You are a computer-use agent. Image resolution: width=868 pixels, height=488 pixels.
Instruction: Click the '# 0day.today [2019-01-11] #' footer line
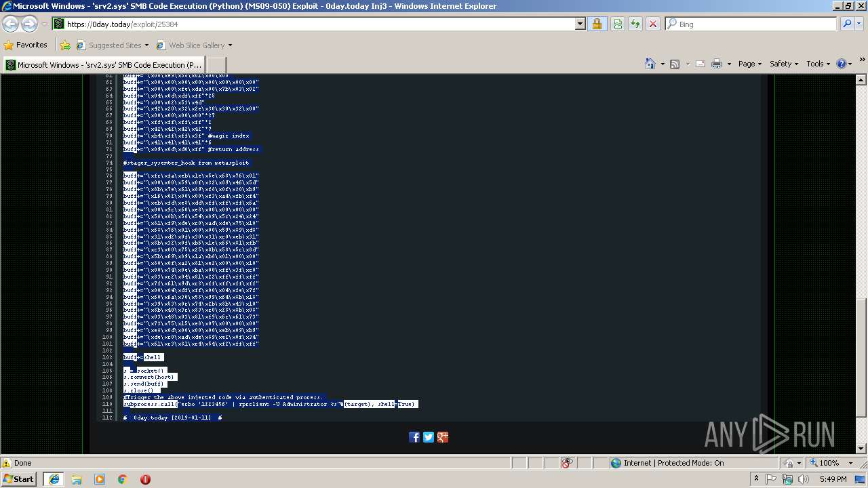(173, 418)
